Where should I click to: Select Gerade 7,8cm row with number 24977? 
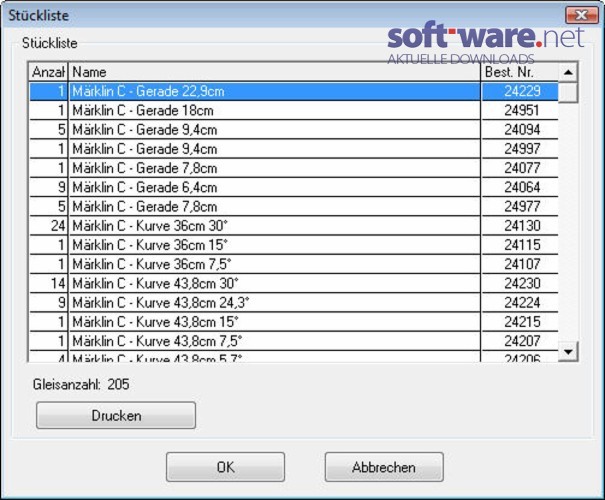coord(294,207)
